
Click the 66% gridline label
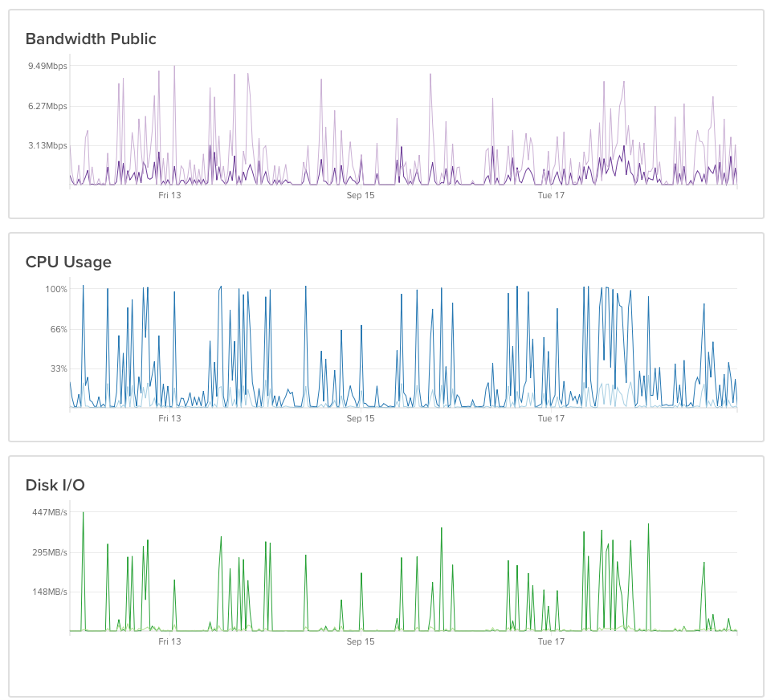57,328
